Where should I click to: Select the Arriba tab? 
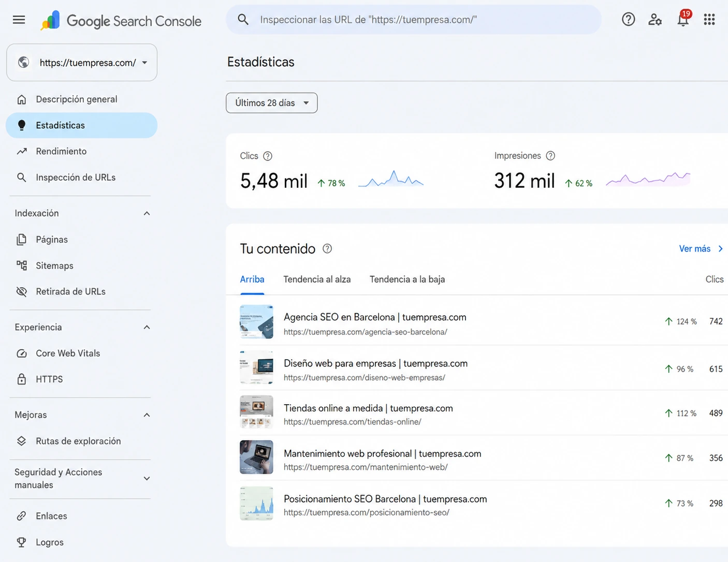point(252,279)
